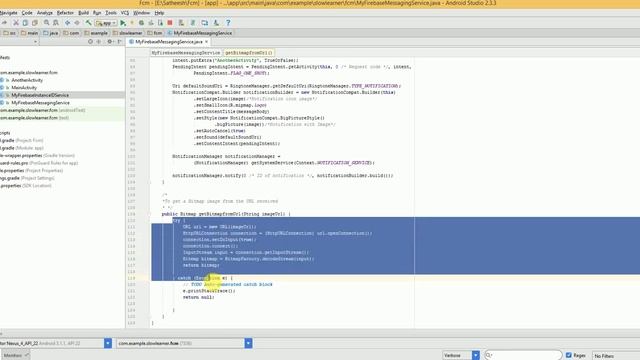
Task: Open the Run menu
Action: [x=97, y=13]
